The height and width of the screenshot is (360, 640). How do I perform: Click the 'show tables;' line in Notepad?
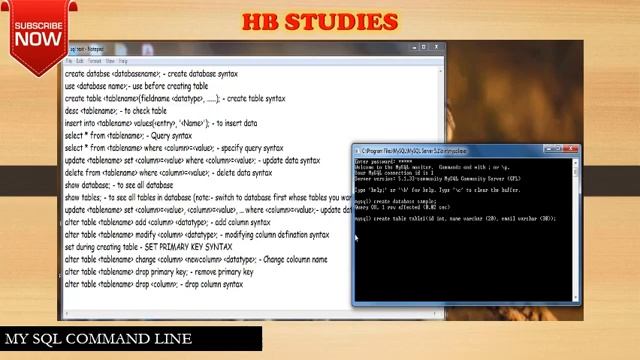pyautogui.click(x=208, y=198)
